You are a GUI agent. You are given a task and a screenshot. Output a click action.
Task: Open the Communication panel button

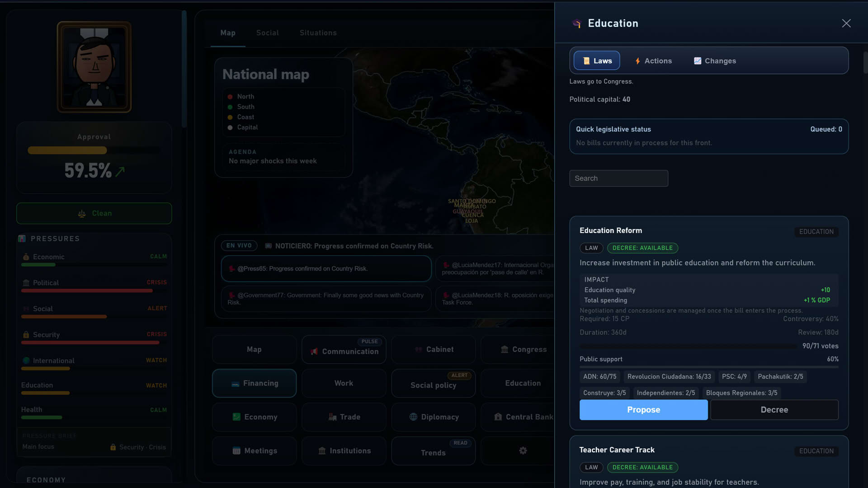[344, 349]
